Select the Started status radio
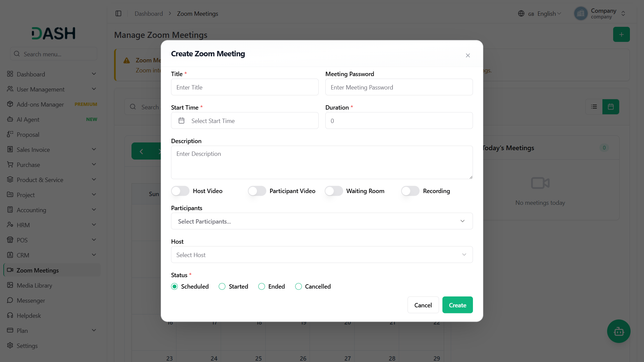Viewport: 644px width, 362px height. (222, 287)
